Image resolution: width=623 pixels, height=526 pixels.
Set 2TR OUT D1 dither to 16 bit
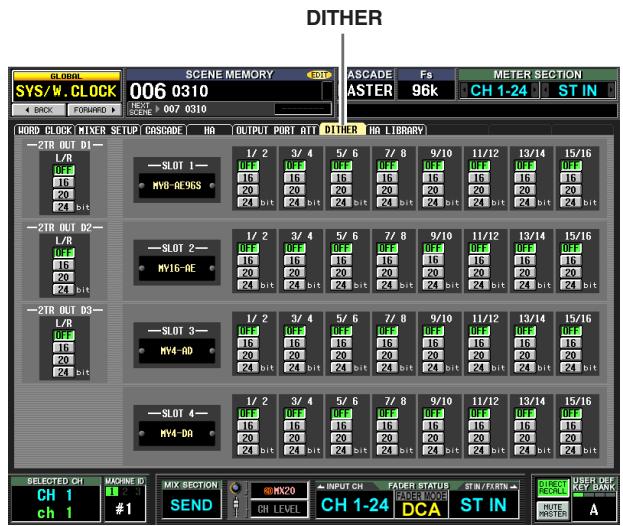pos(63,182)
